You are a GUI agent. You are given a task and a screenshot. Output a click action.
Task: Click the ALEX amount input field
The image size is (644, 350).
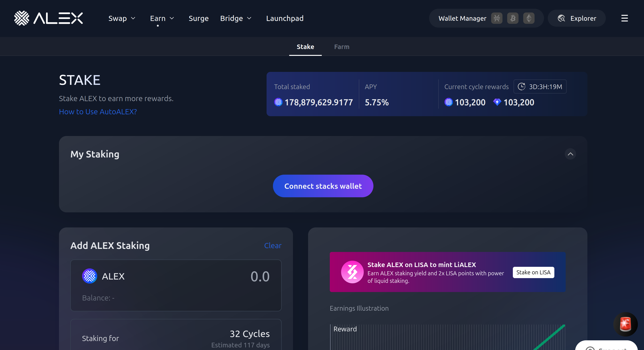259,276
